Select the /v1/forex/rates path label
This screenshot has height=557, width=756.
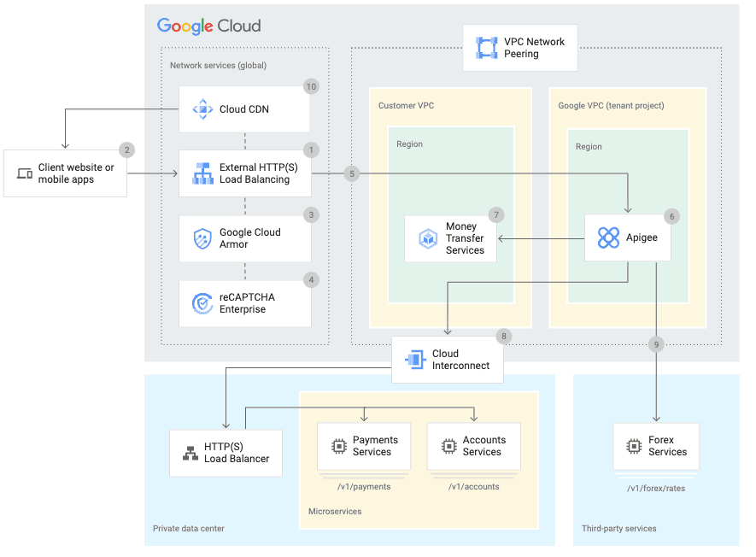(655, 489)
